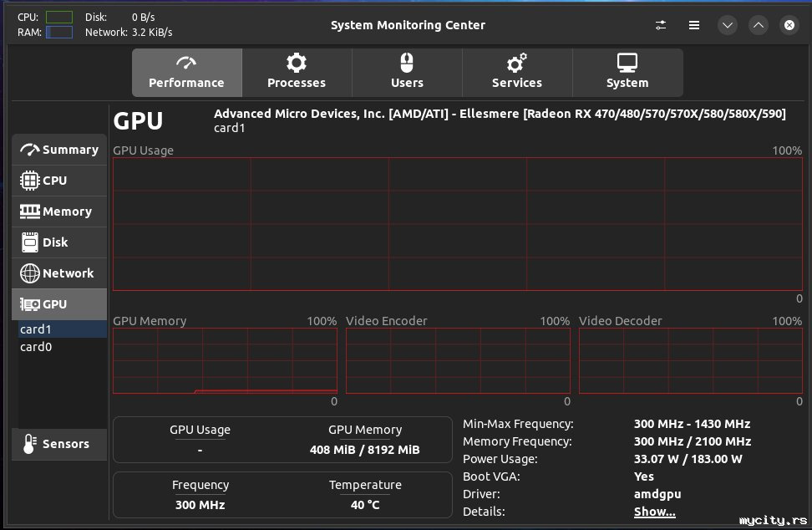Image resolution: width=812 pixels, height=530 pixels.
Task: Click the Network globe icon
Action: click(x=30, y=273)
